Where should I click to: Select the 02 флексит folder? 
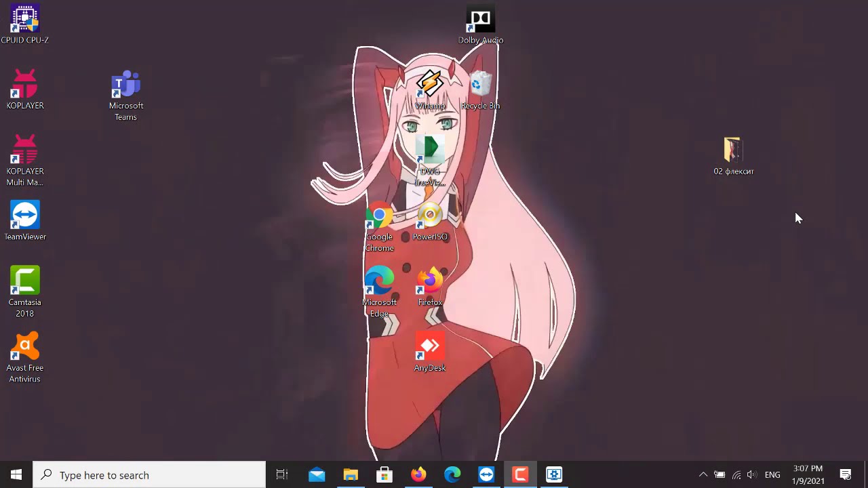[734, 155]
